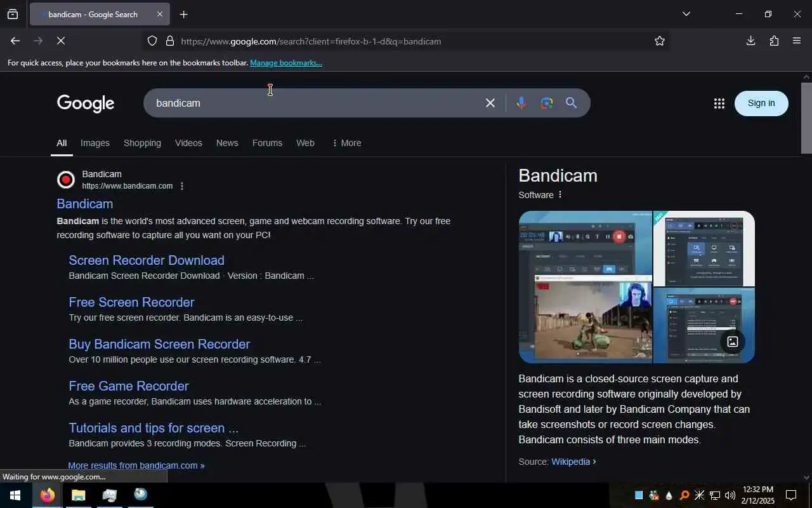Start voice search with the microphone icon

[521, 103]
